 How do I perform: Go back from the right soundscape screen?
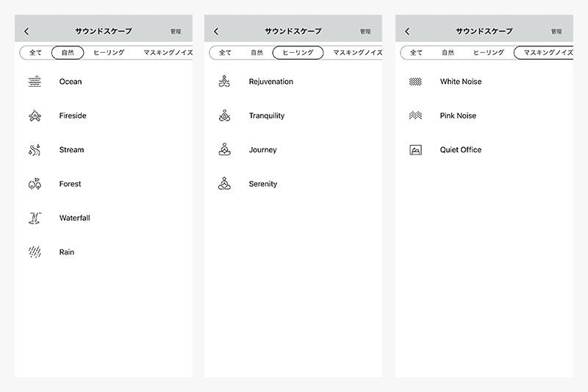[x=408, y=31]
